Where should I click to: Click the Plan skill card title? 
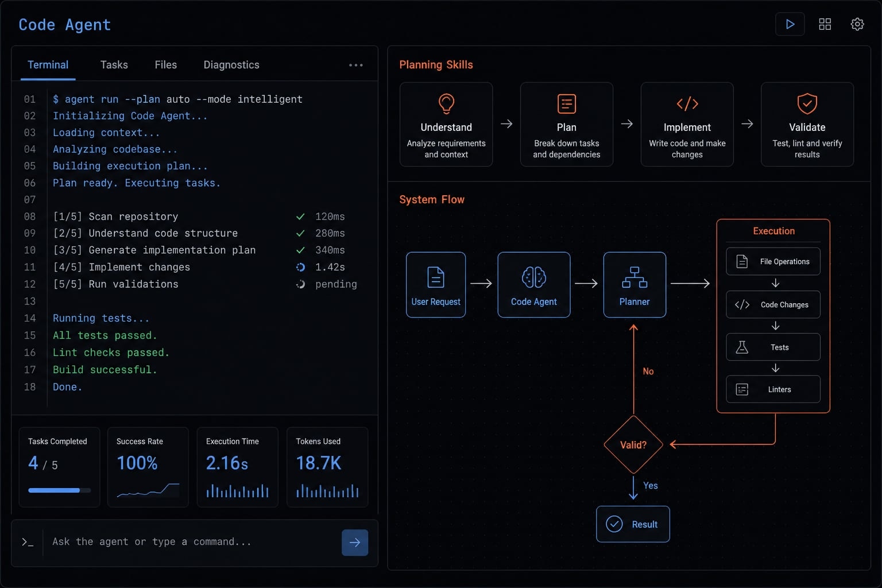tap(567, 127)
